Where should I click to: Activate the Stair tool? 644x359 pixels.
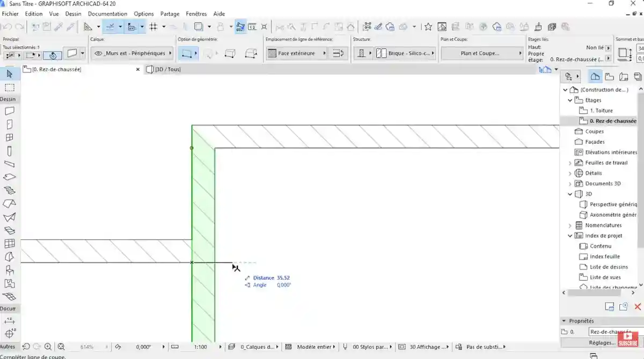[10, 191]
